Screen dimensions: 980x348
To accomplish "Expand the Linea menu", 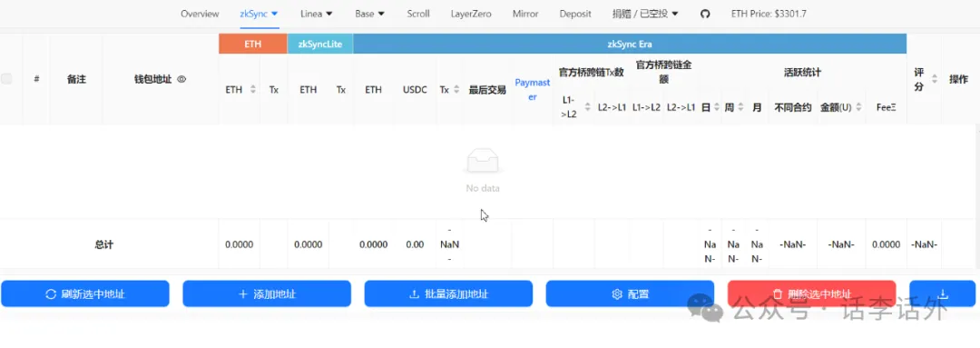I will tap(317, 14).
